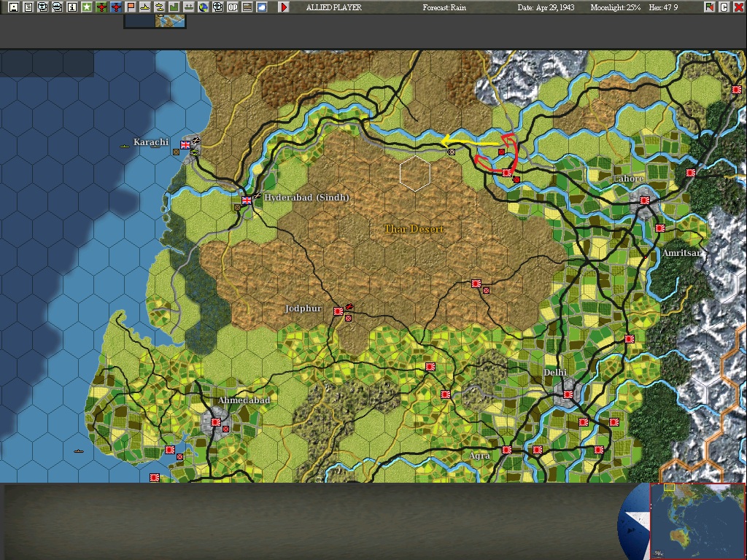Click the 'ALLIED PLAYER' status text
The height and width of the screenshot is (560, 747).
pyautogui.click(x=334, y=7)
